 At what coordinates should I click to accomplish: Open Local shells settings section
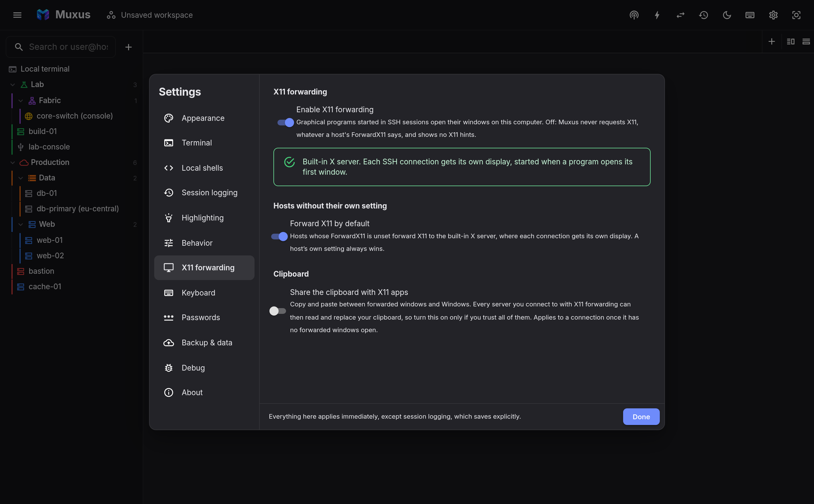(204, 168)
